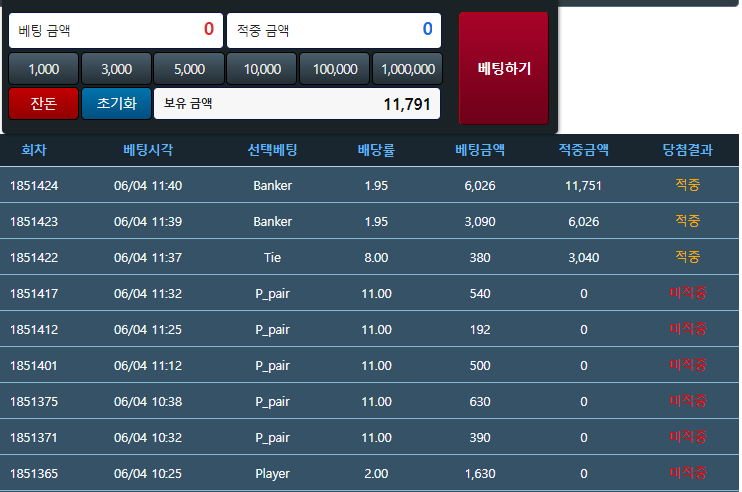
Task: Select round number 1851423
Action: coord(34,221)
